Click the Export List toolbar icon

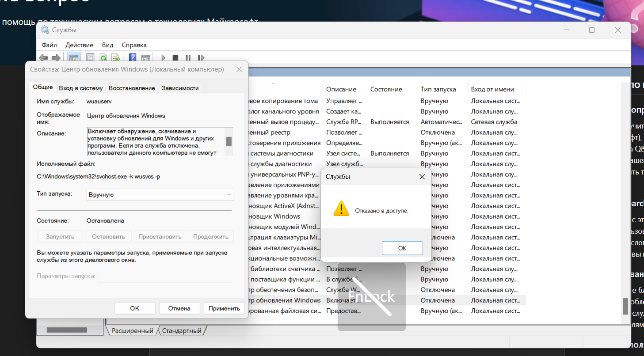click(x=115, y=58)
